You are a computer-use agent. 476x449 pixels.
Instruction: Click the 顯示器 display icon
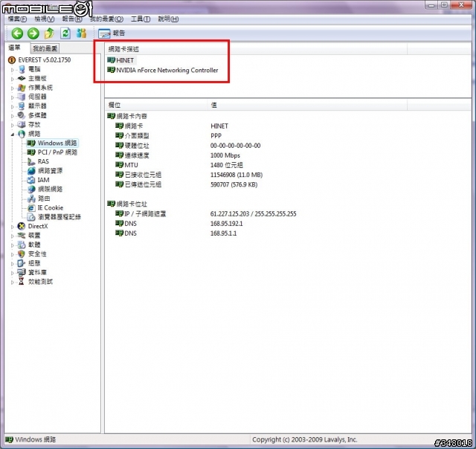[22, 106]
